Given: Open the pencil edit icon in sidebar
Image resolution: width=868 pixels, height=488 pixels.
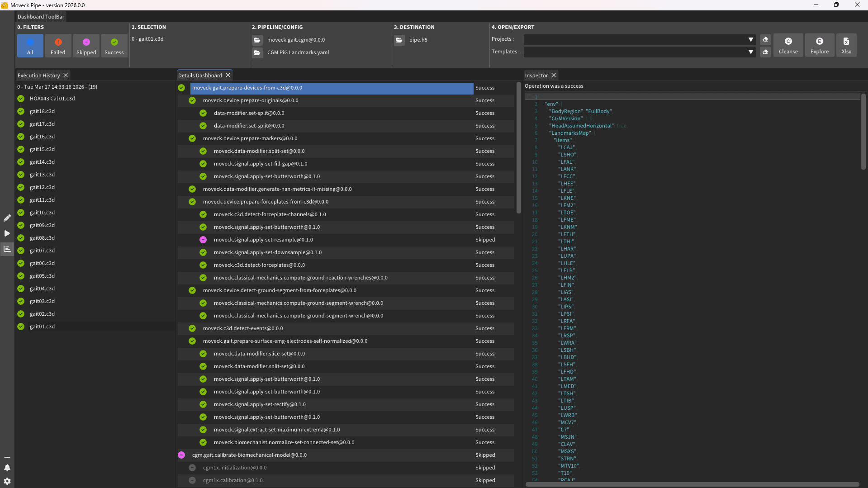Looking at the screenshot, I should pos(7,218).
